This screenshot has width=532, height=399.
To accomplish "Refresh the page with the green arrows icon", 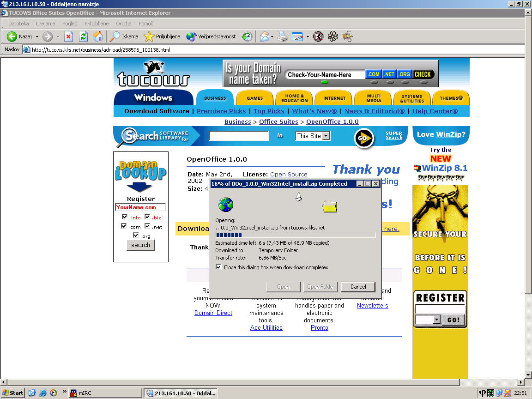I will 83,36.
